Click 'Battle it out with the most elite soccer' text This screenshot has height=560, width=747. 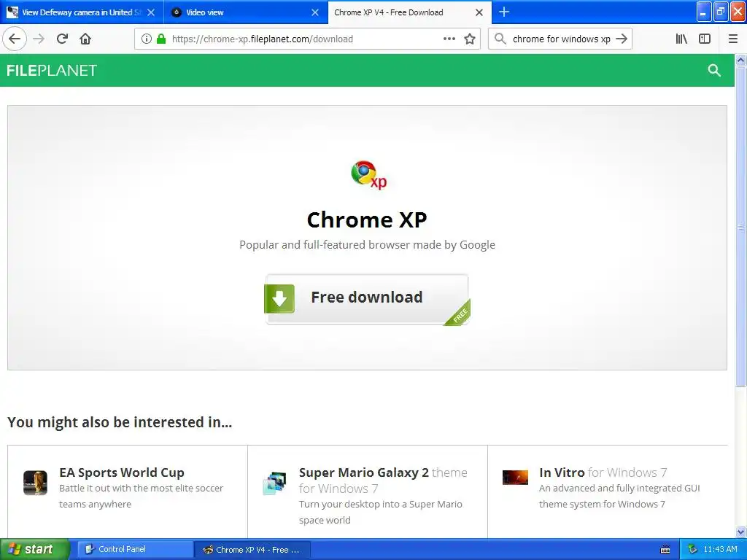click(141, 488)
